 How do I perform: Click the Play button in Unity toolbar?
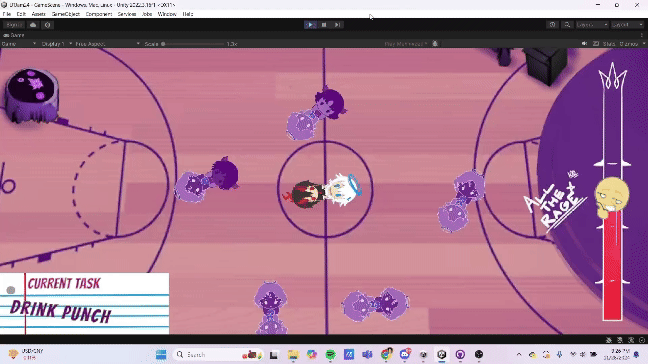click(310, 25)
